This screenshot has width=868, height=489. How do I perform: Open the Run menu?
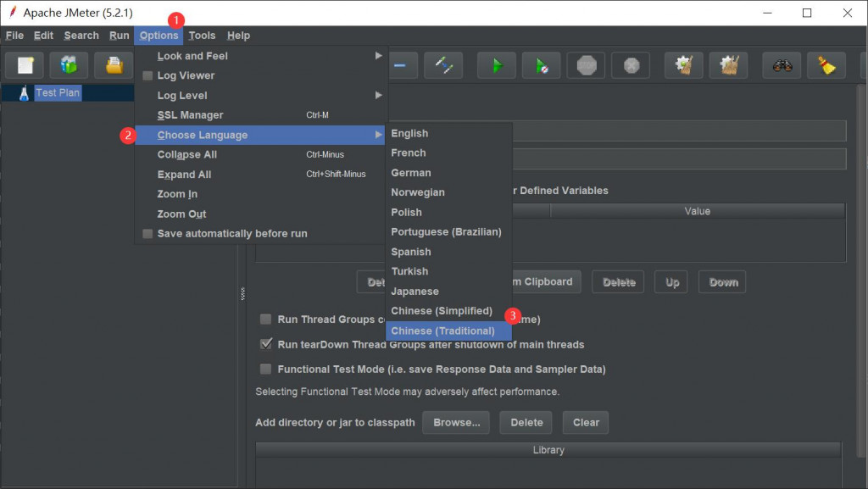point(119,36)
